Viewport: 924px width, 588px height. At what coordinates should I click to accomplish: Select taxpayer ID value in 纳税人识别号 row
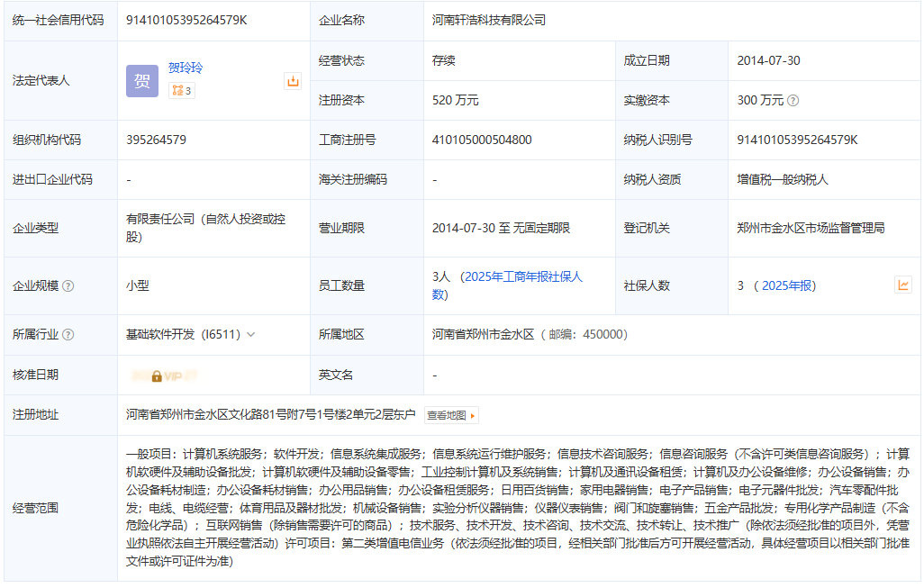point(797,140)
